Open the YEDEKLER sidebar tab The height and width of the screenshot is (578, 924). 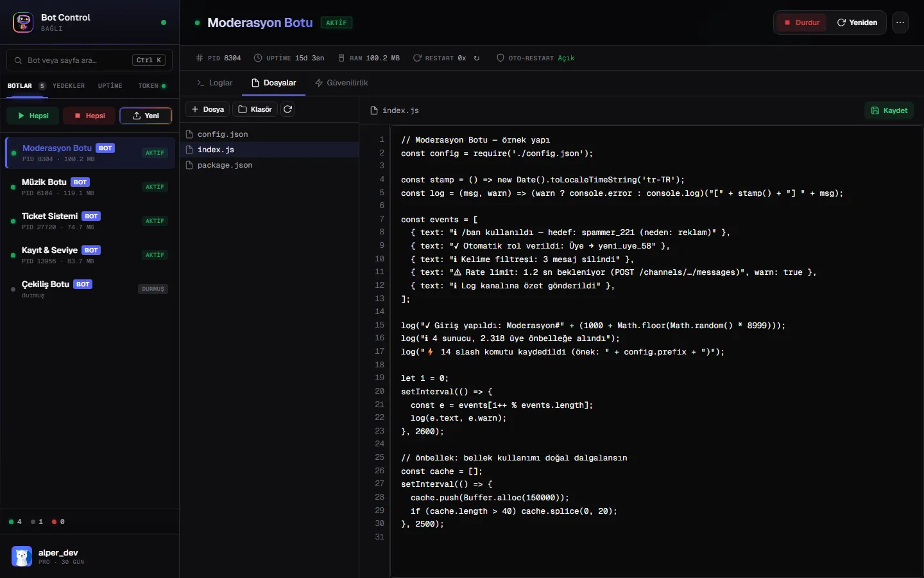(69, 86)
